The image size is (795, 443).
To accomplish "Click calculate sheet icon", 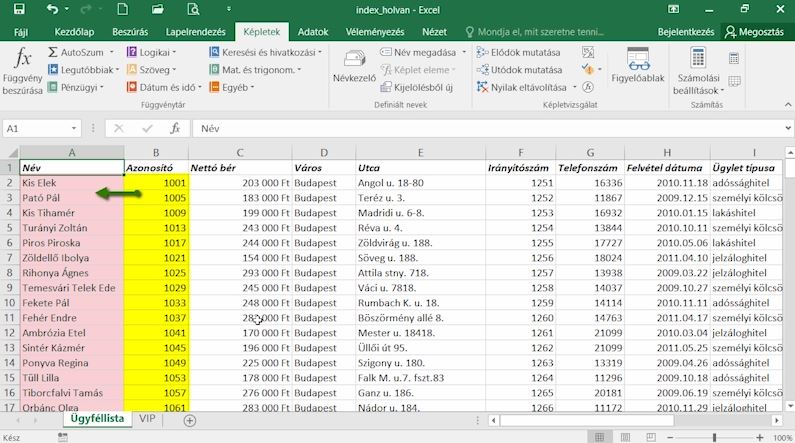I will pos(734,81).
